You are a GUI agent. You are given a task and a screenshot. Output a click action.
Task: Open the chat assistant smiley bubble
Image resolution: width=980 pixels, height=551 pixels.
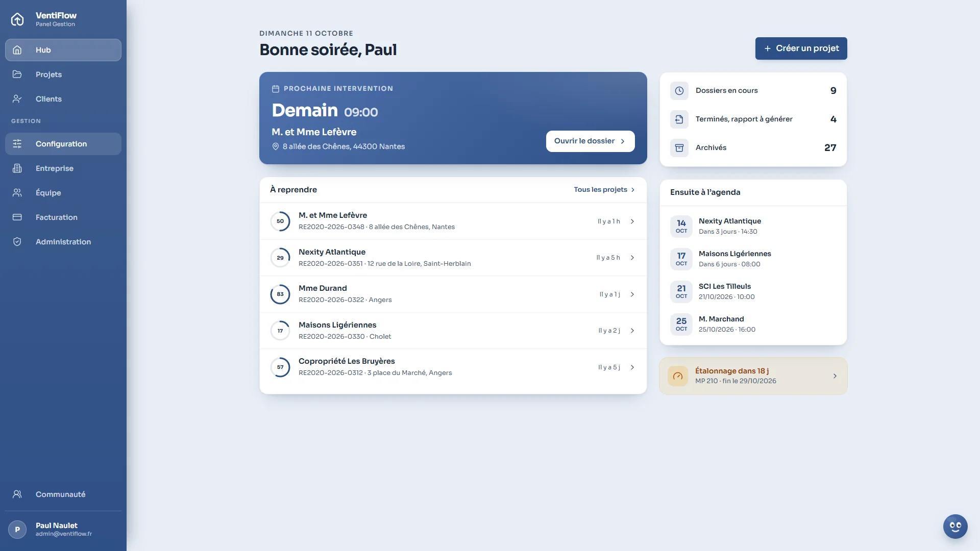click(955, 527)
